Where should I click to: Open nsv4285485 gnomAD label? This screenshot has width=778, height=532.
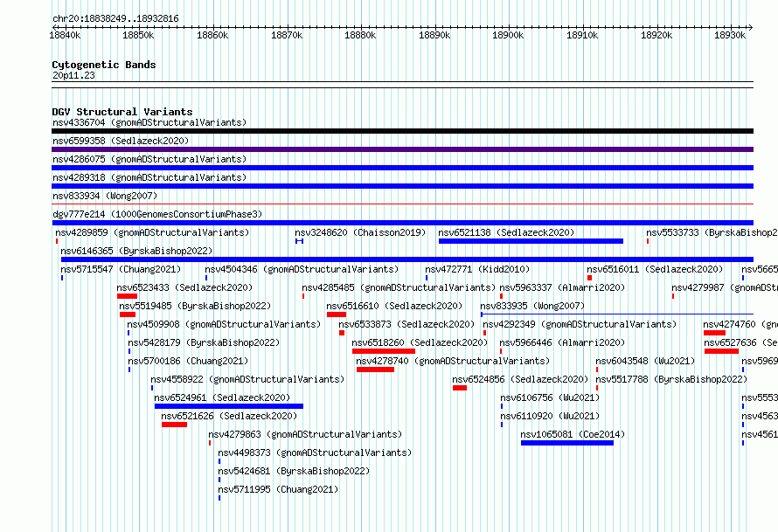tap(399, 287)
